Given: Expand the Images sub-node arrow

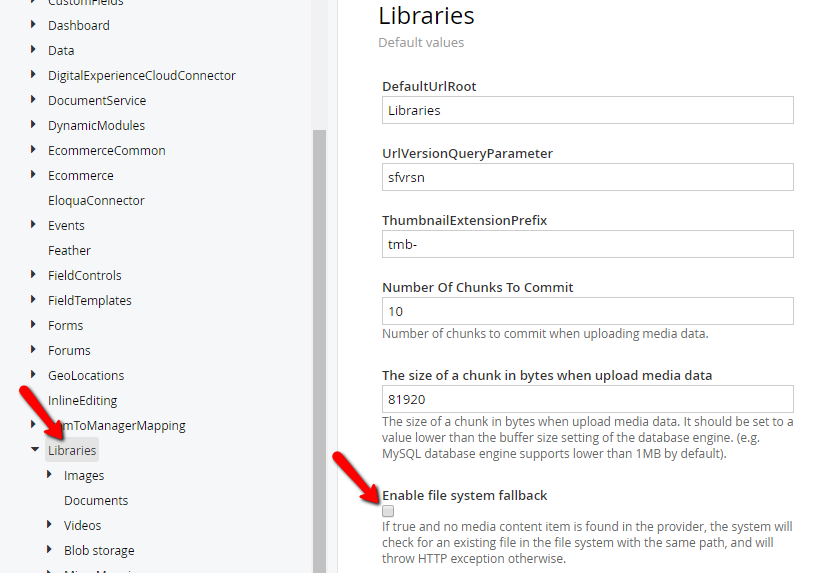Looking at the screenshot, I should 49,474.
